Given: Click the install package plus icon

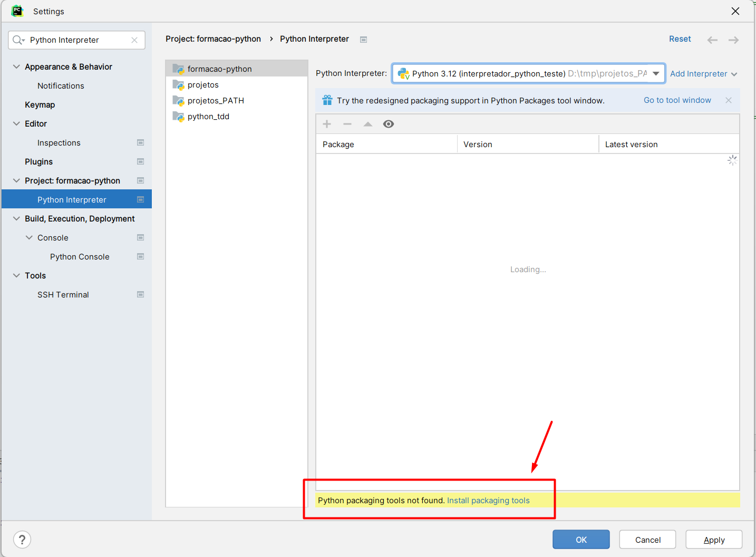Looking at the screenshot, I should pos(327,124).
